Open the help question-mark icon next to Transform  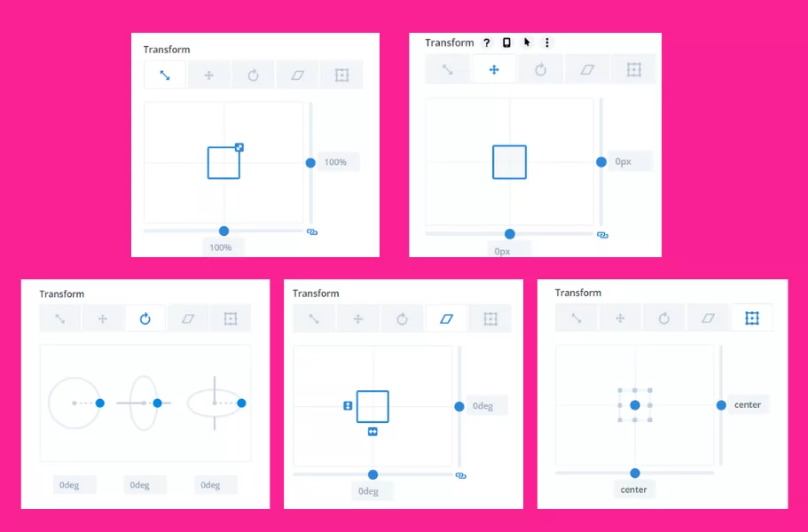tap(486, 43)
